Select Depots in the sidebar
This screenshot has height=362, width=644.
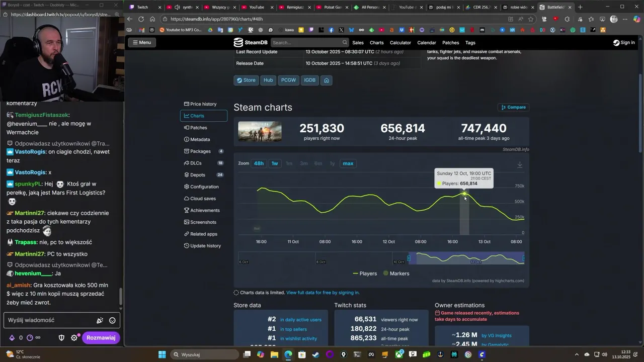(x=203, y=175)
